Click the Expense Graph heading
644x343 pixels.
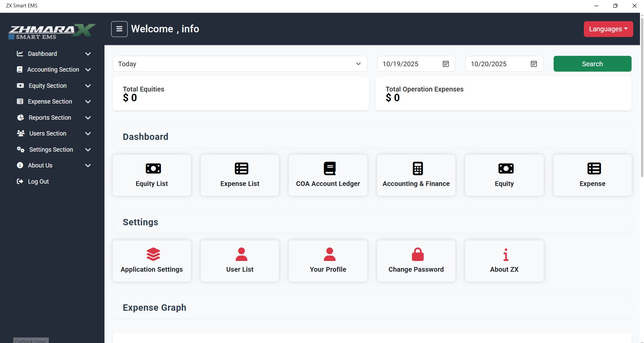coord(155,308)
